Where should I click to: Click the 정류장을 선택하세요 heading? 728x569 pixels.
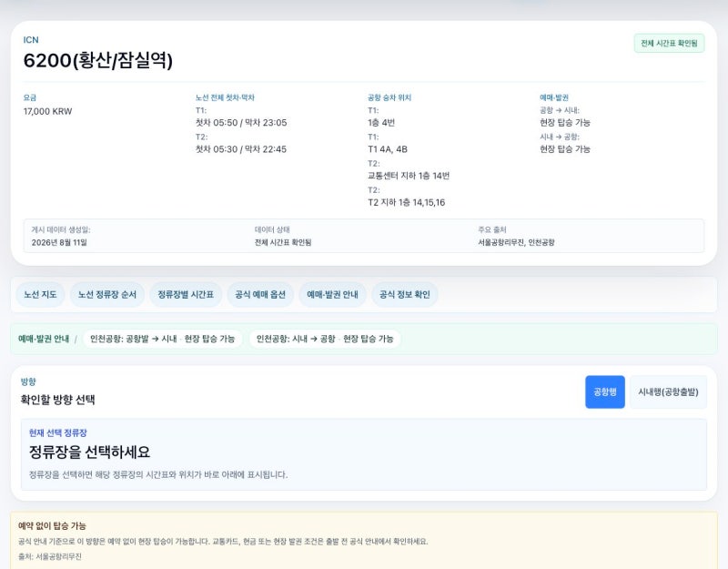pyautogui.click(x=89, y=452)
